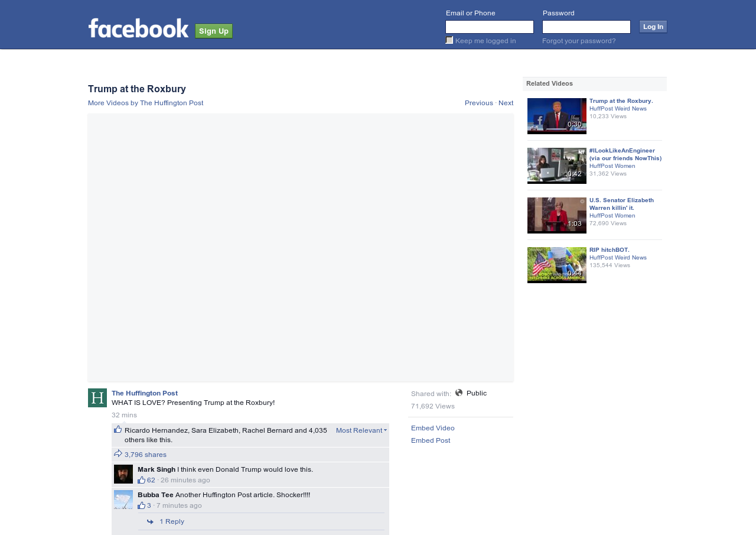Viewport: 756px width, 535px height.
Task: Open HuffPost Weird News under RIP hitchBOT
Action: tap(618, 258)
